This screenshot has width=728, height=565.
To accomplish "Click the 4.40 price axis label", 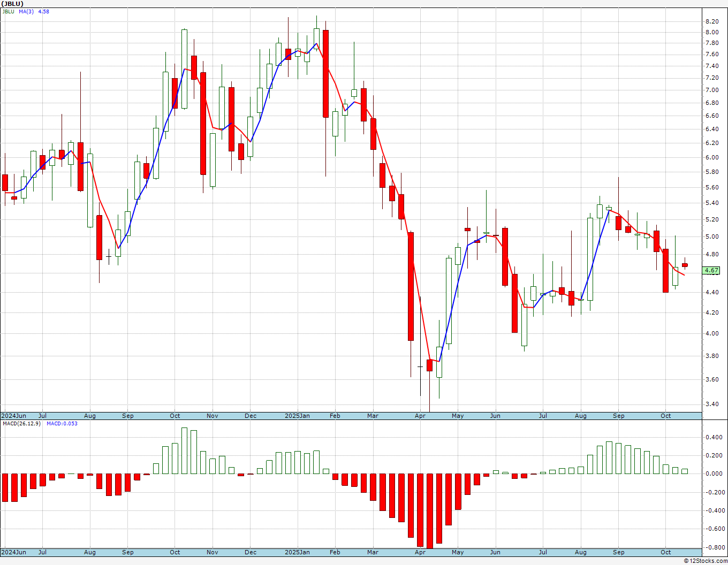I will coord(712,292).
